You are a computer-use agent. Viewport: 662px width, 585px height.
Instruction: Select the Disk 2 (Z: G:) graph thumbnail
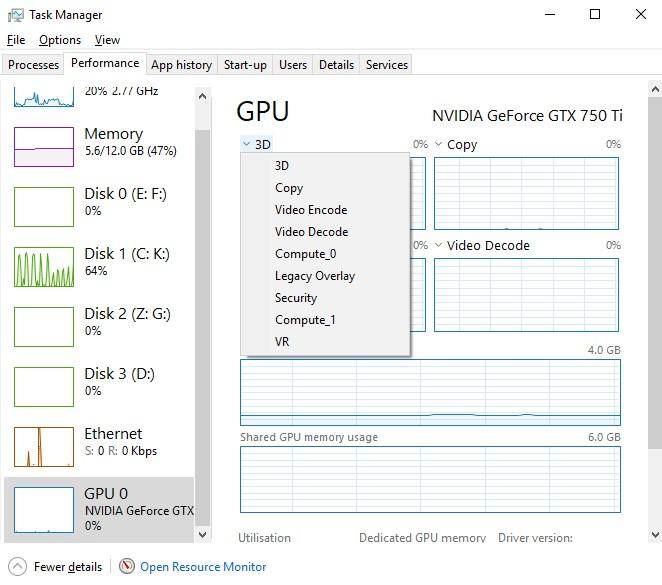[44, 326]
